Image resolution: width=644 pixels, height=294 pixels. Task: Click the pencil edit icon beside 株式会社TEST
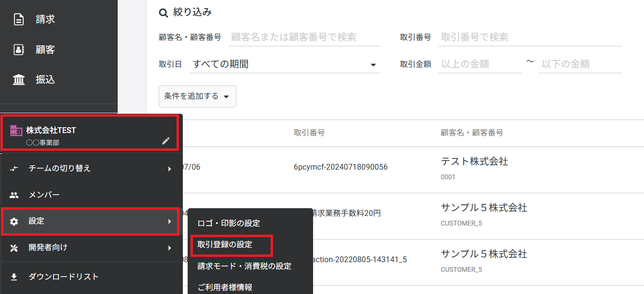coord(166,141)
